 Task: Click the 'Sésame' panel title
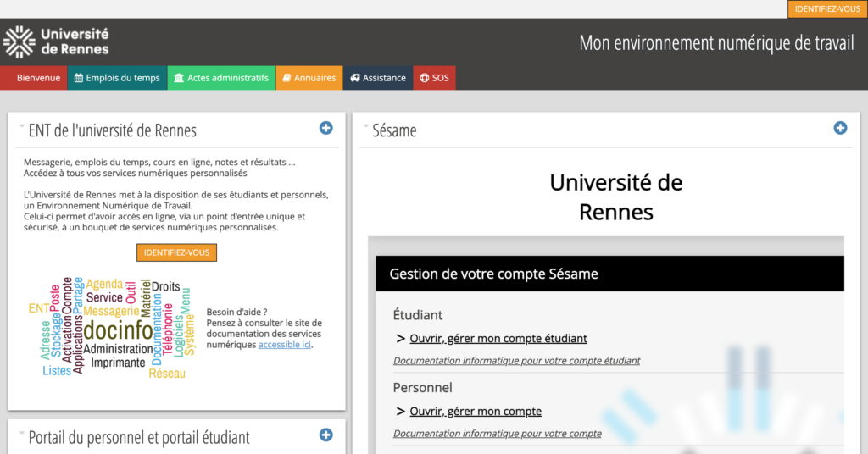coord(394,130)
